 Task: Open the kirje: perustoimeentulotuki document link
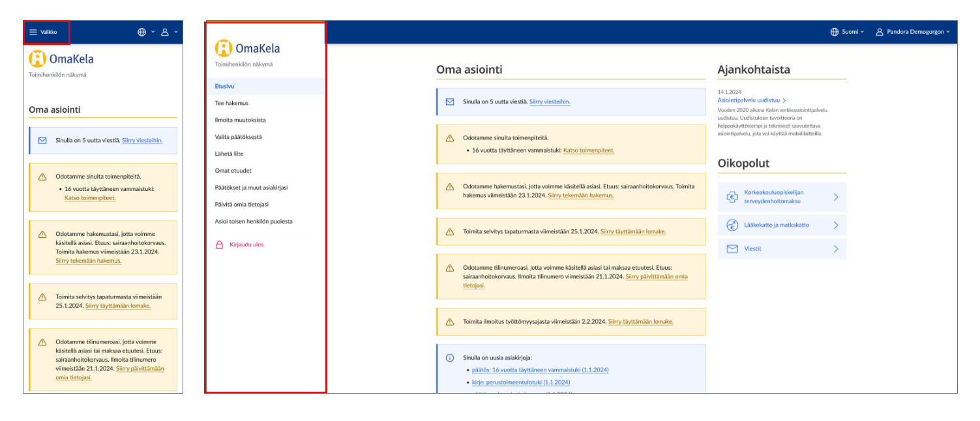point(521,383)
